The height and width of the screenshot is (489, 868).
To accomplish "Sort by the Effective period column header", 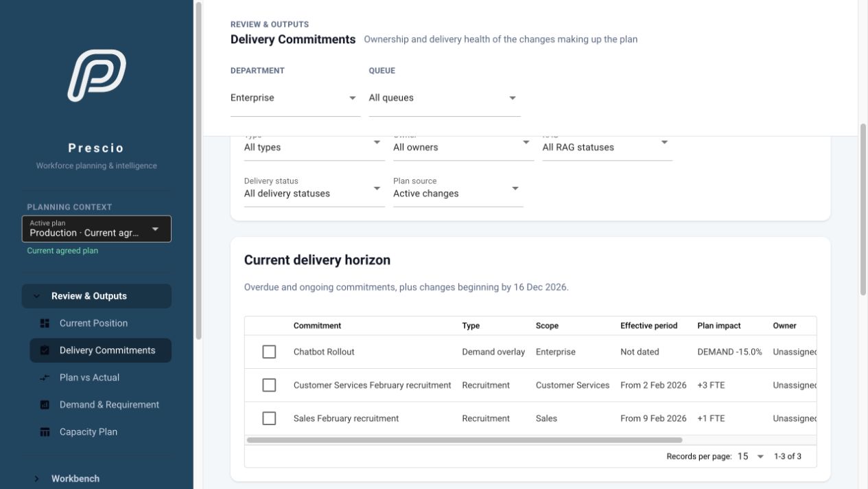I will point(648,326).
